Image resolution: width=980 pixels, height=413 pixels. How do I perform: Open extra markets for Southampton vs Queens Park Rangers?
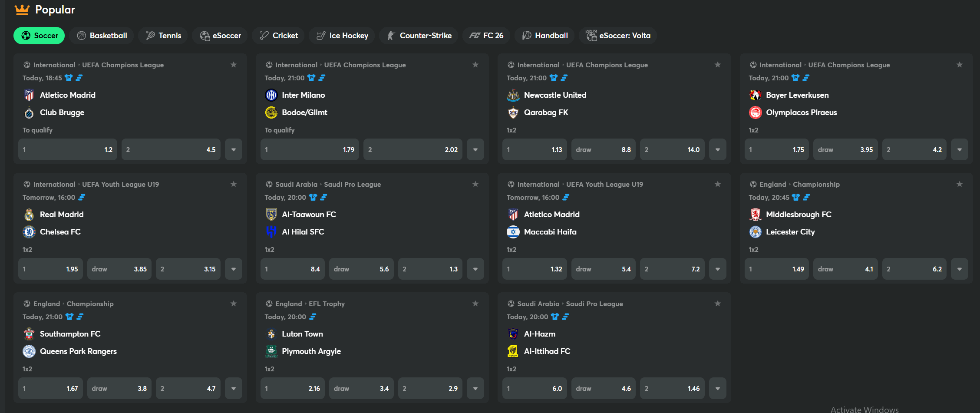point(234,388)
